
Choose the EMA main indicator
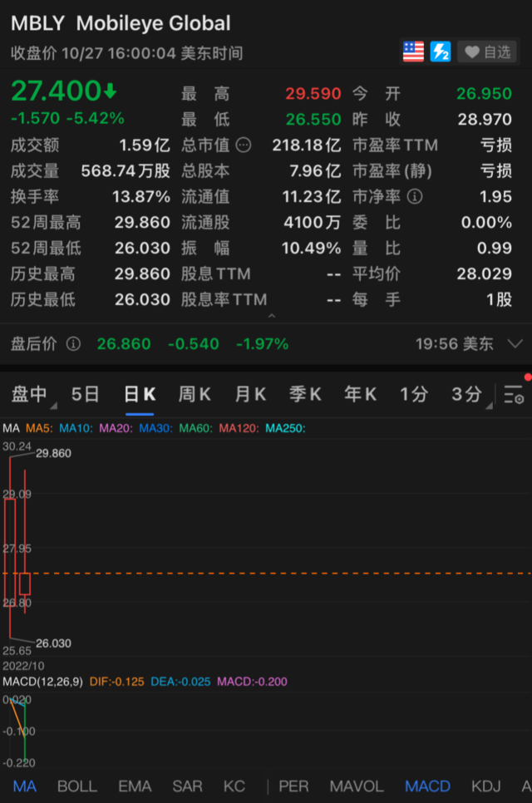(x=135, y=786)
